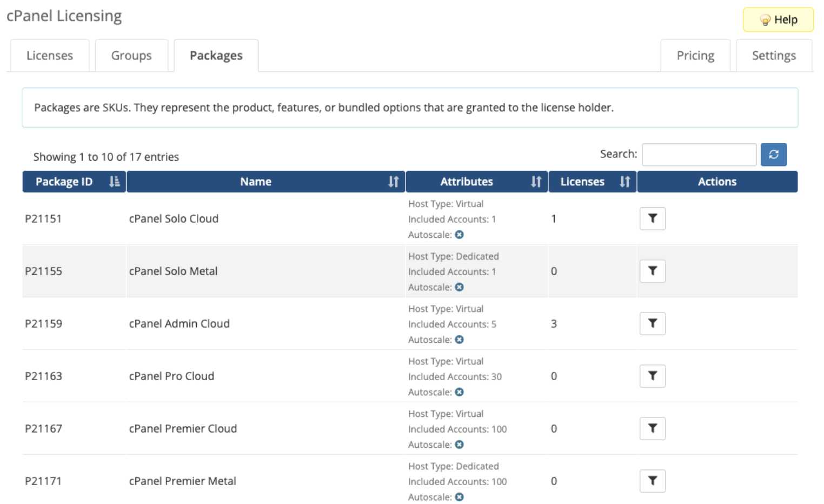Click the license count 3 for cPanel Admin Cloud
Screen dimensions: 824x504
(554, 323)
